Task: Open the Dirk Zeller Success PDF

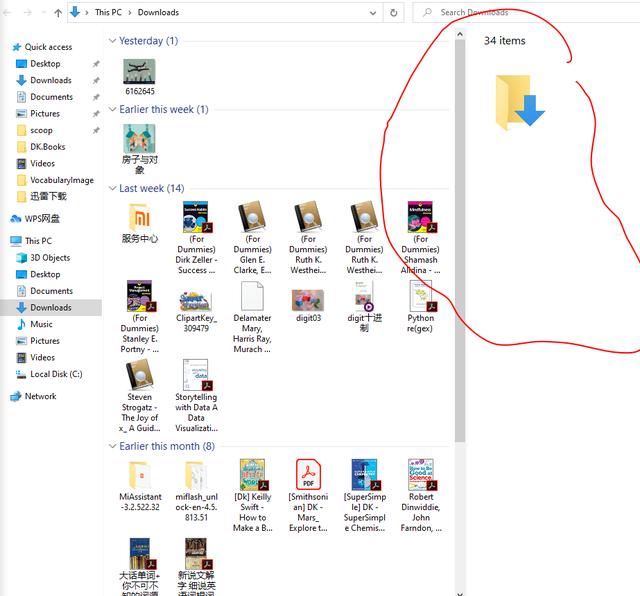Action: coord(196,238)
